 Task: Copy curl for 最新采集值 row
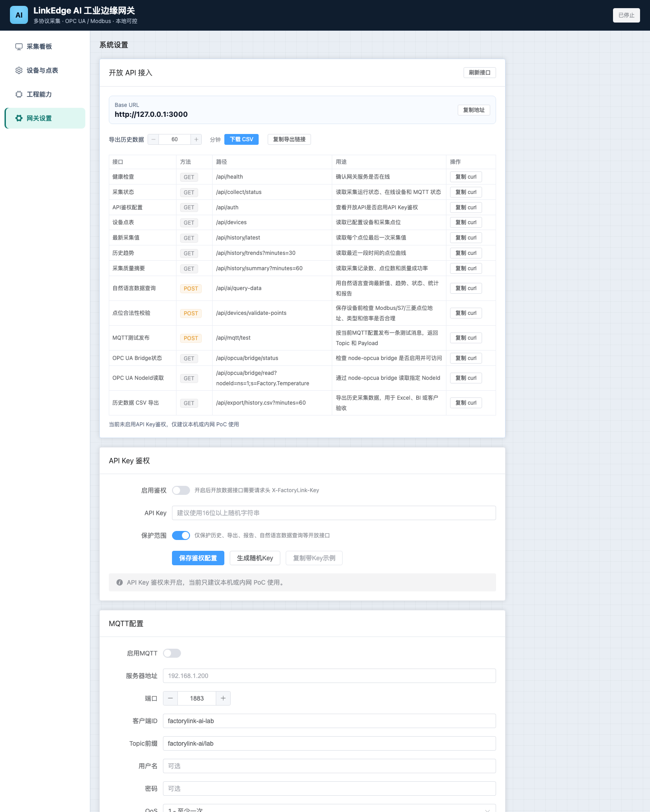pyautogui.click(x=466, y=238)
